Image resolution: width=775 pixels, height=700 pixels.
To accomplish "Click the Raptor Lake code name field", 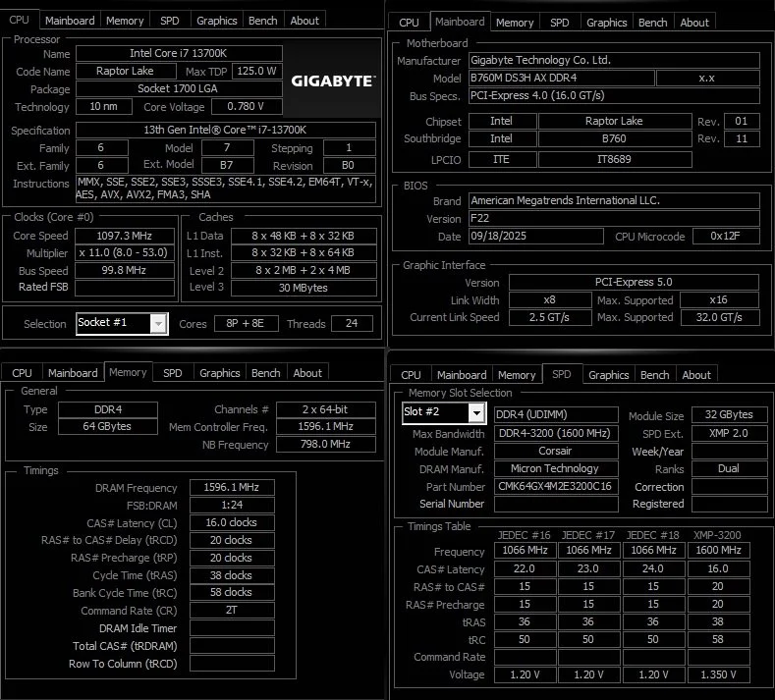I will 126,71.
